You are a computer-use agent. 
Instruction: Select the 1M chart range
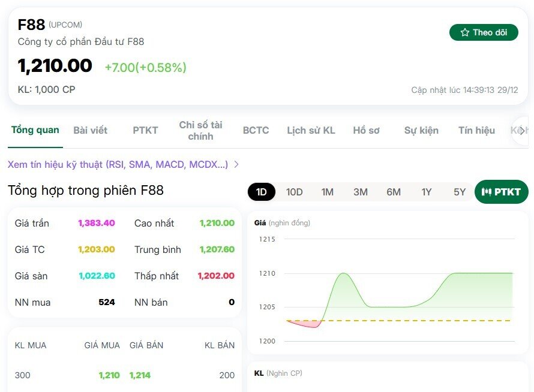pos(327,192)
